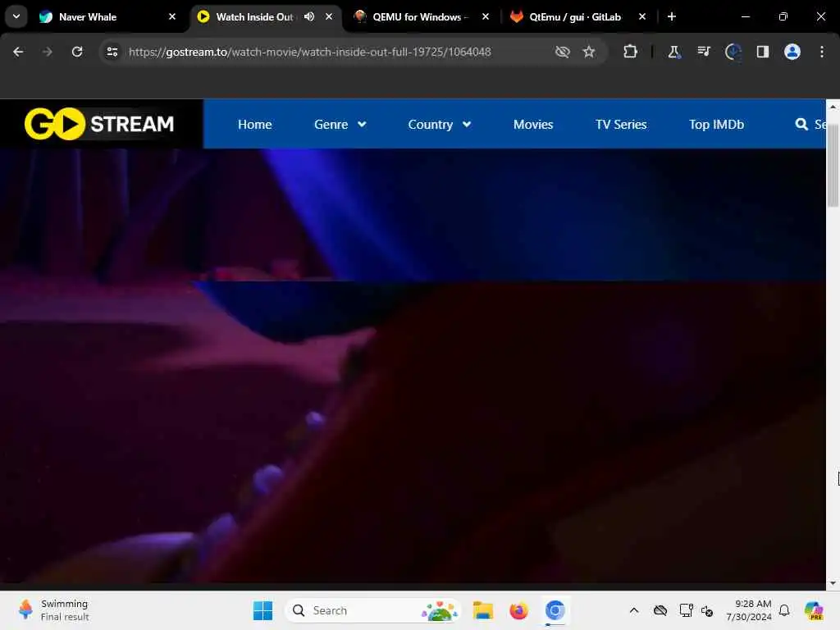Close the QEMU for Windows tab
The width and height of the screenshot is (840, 630).
(486, 16)
